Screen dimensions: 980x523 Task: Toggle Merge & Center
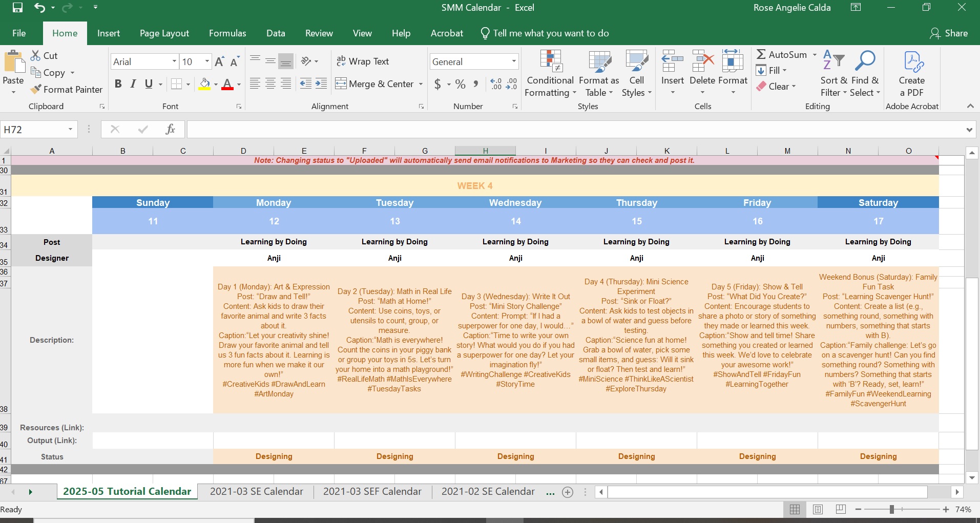[x=374, y=83]
